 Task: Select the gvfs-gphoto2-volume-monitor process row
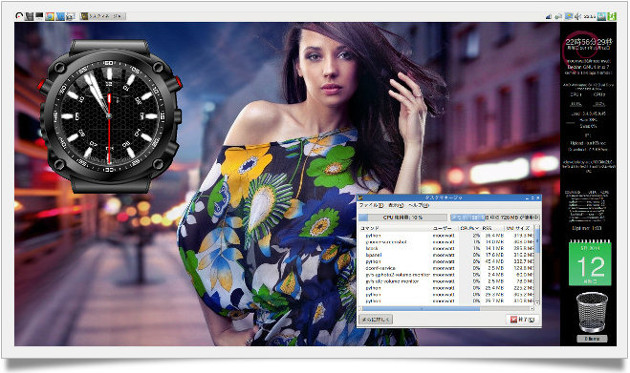[447, 275]
